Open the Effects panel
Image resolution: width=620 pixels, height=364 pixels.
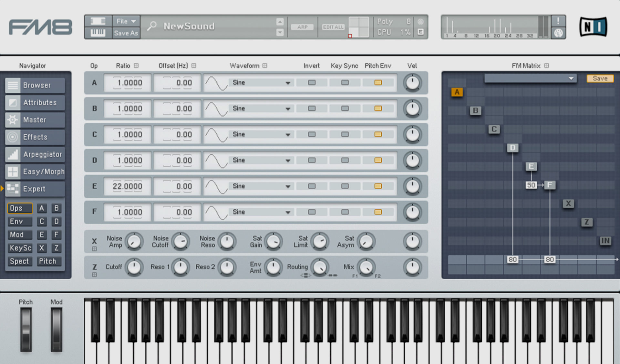(x=35, y=137)
